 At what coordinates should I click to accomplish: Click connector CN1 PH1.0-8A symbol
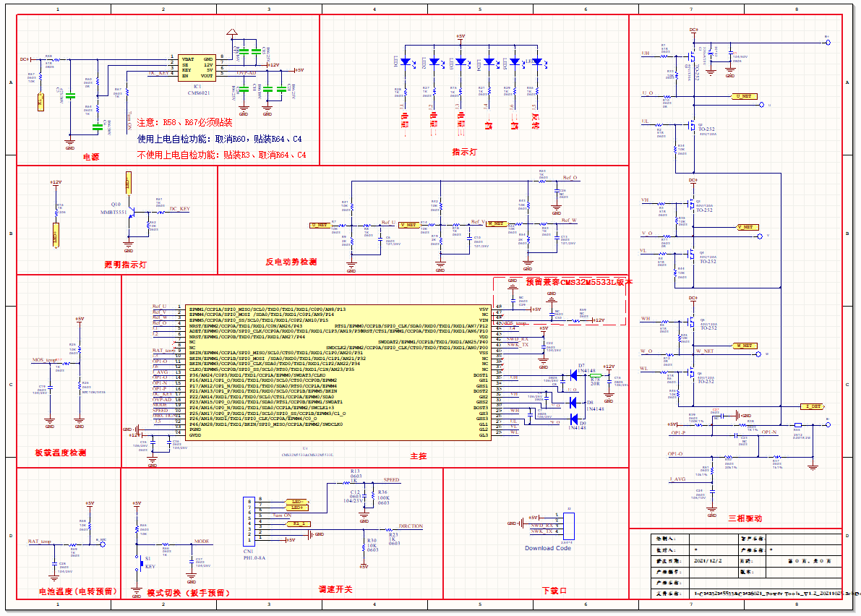(x=249, y=520)
